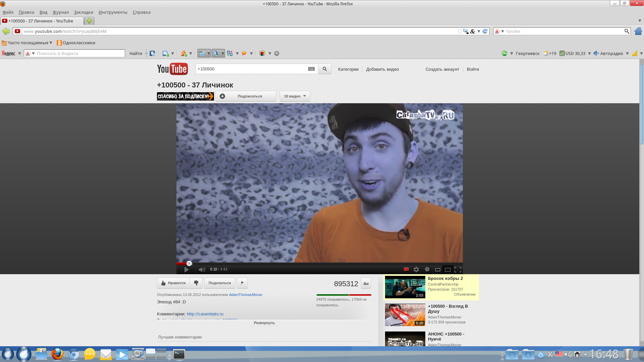Screen dimensions: 644x362
Task: Flag this video as inappropriate
Action: (x=242, y=283)
